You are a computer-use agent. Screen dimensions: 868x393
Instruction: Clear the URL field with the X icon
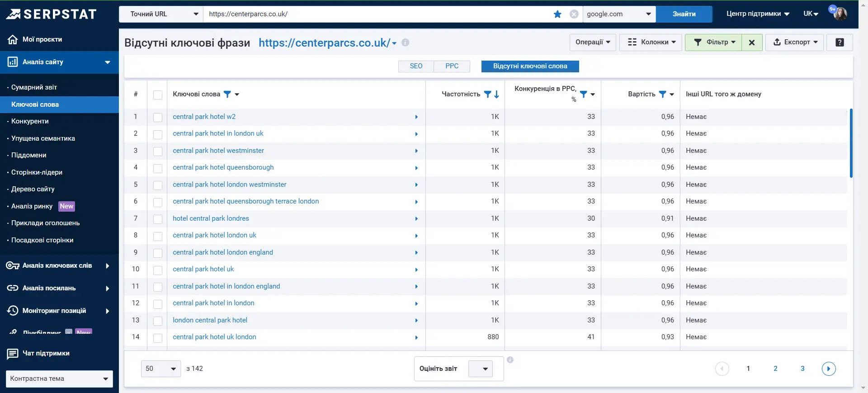click(574, 14)
